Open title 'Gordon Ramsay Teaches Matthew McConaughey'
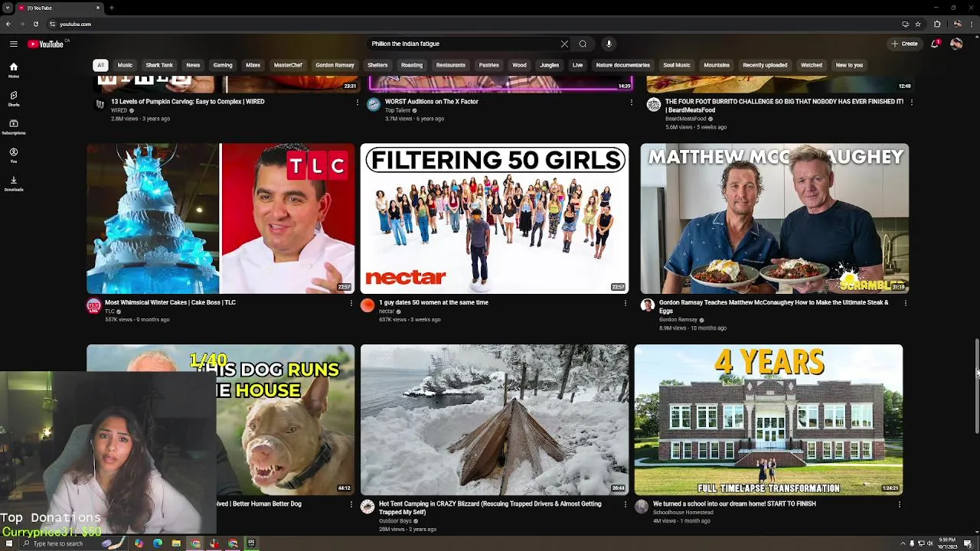Image resolution: width=980 pixels, height=551 pixels. click(773, 306)
